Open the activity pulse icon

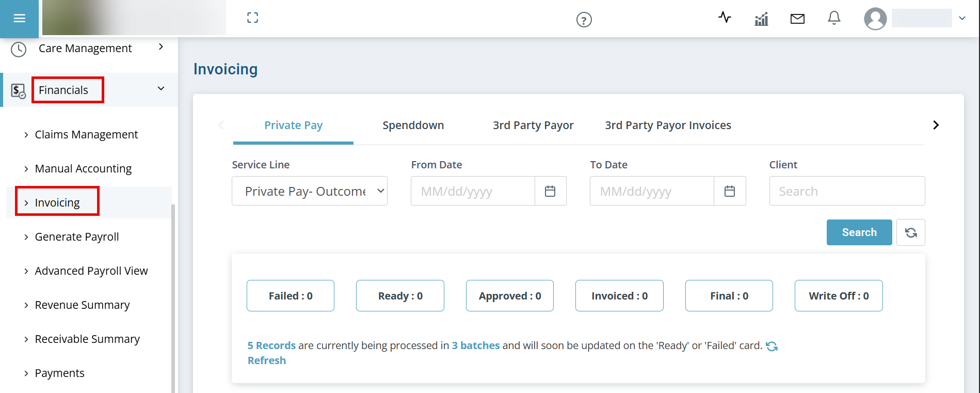tap(725, 18)
